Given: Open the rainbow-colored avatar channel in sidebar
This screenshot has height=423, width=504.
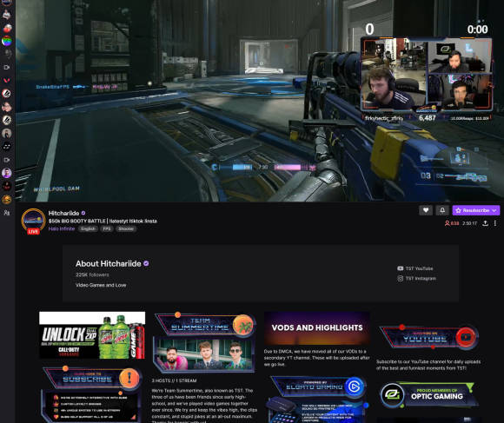Looking at the screenshot, I should (x=7, y=41).
